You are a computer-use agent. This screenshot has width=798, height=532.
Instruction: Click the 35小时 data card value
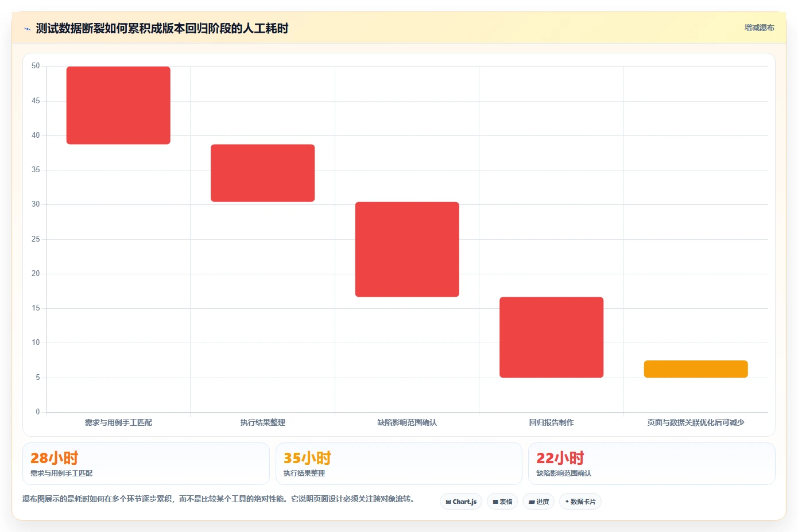tap(307, 458)
